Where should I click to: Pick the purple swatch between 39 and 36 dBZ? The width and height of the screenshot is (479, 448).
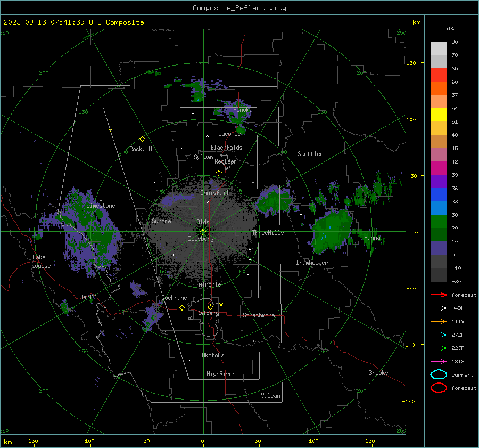click(439, 182)
